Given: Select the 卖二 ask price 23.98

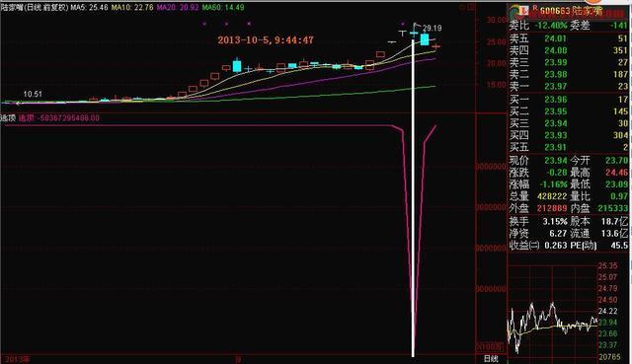Looking at the screenshot, I should 555,74.
